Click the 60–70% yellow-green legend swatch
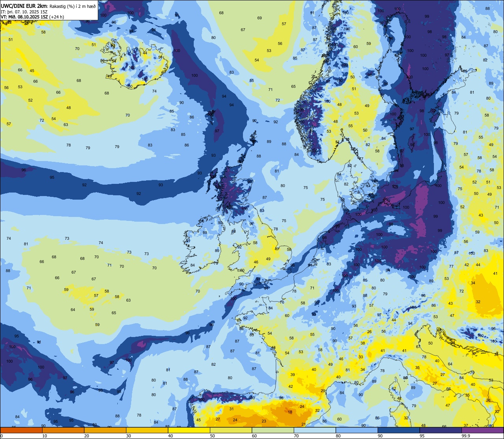The image size is (504, 439). 273,430
